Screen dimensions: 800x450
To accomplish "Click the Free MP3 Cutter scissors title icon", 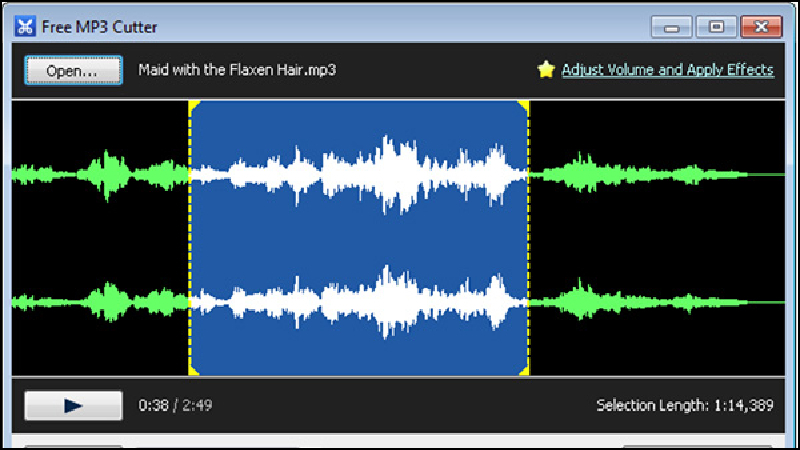I will coord(25,27).
